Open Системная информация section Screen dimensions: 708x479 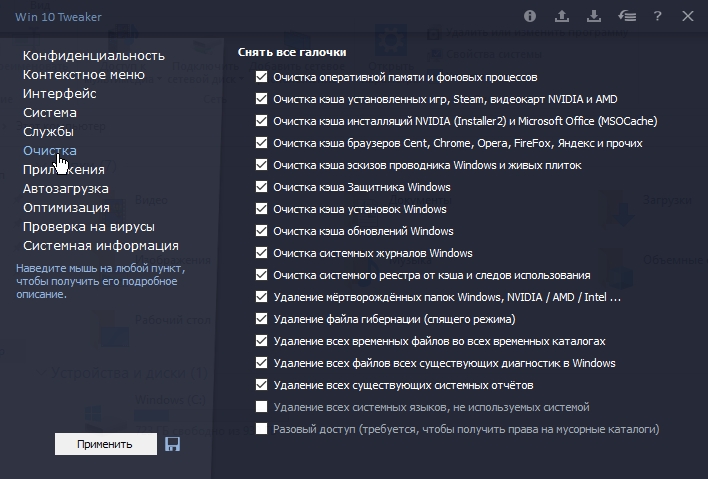101,245
